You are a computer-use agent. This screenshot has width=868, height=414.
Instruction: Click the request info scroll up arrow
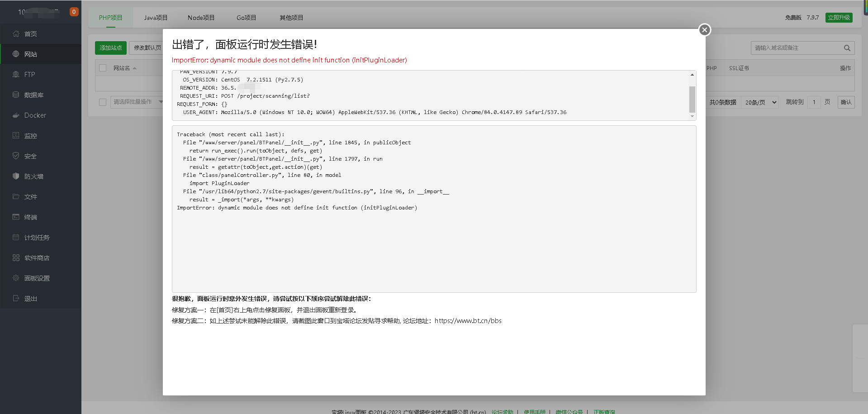click(x=692, y=75)
